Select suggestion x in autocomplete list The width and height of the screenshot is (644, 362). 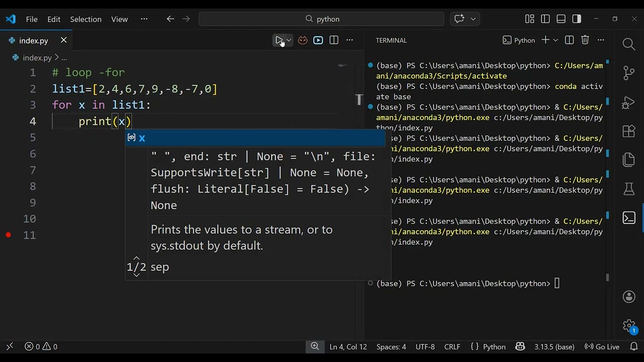255,138
